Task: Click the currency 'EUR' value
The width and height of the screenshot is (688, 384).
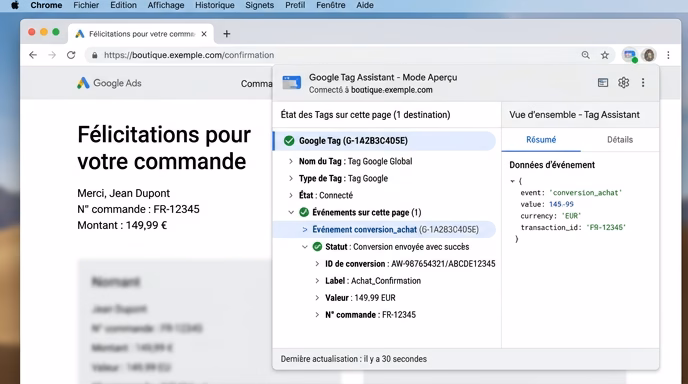Action: 571,216
